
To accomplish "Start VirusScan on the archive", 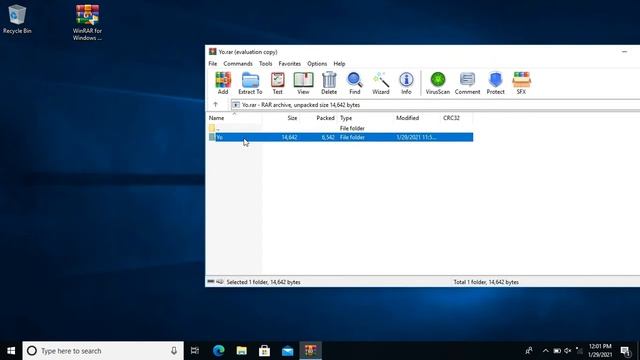I will [438, 83].
